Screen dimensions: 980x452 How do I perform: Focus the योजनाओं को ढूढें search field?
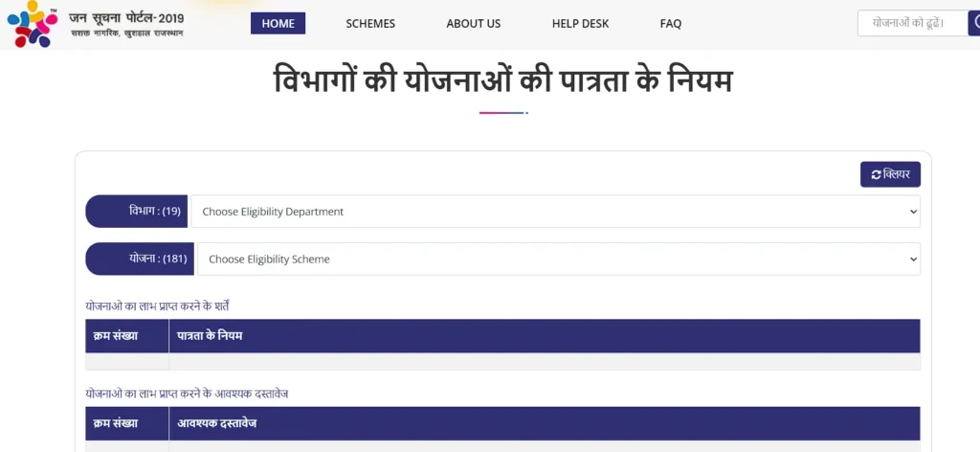click(x=912, y=24)
